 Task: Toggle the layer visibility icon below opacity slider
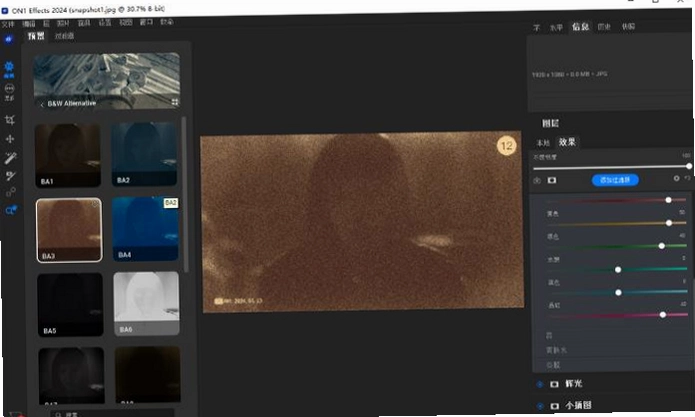coord(537,180)
